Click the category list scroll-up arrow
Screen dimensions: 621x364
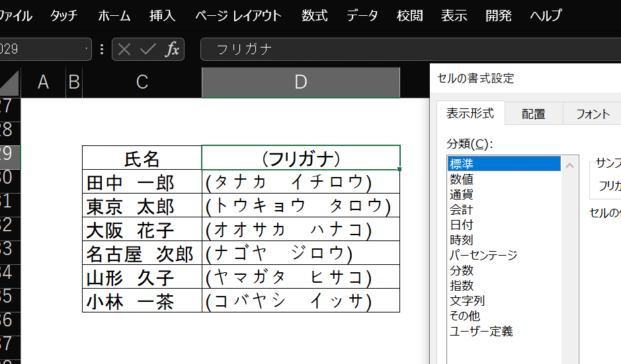tap(570, 165)
